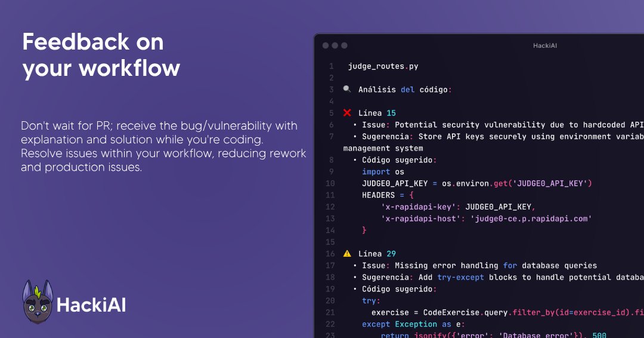Click 'Código sugerido:' on line 19
This screenshot has width=644, height=338.
pos(395,289)
